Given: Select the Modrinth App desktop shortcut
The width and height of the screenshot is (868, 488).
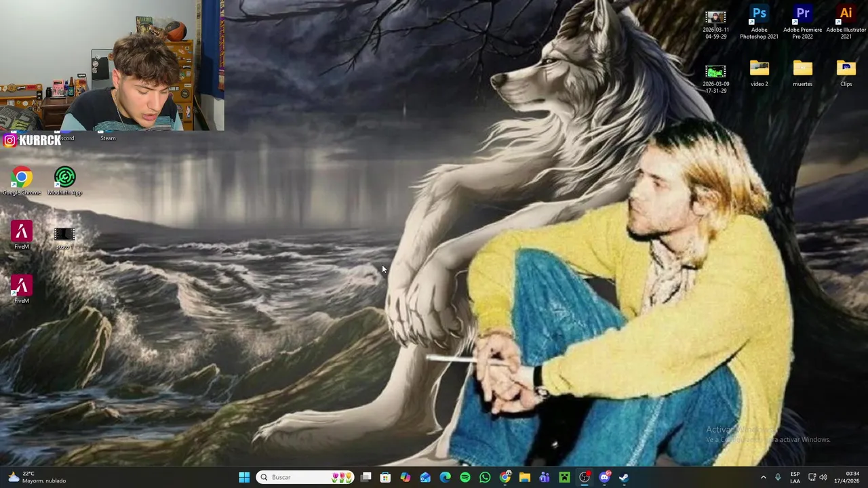Looking at the screenshot, I should click(x=65, y=182).
